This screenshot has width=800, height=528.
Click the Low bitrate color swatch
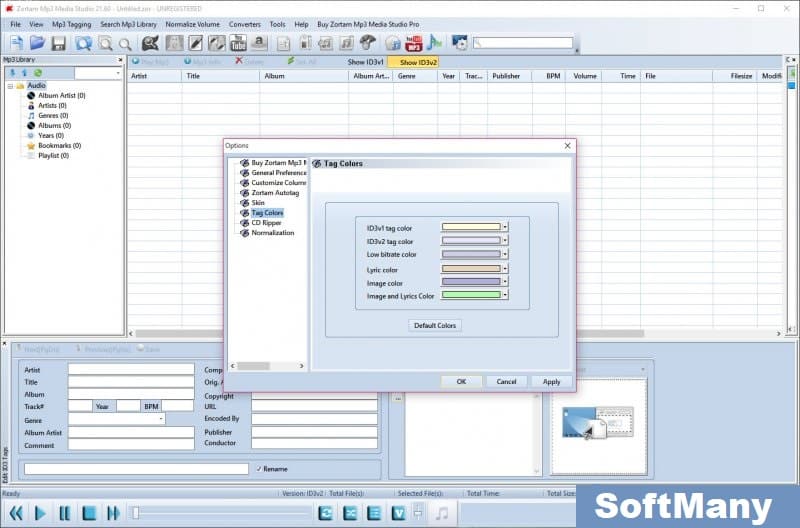(x=471, y=254)
